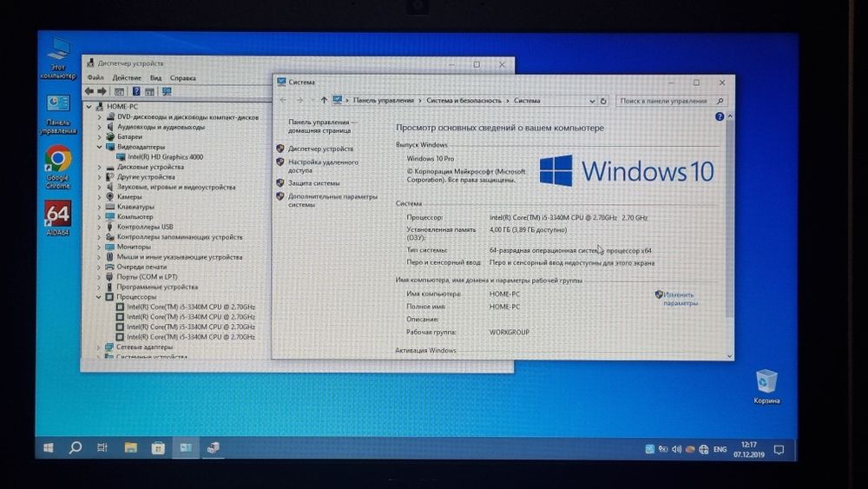The image size is (868, 489).
Task: Select Intel(R) HD Graphics 4000 device
Action: (x=165, y=156)
